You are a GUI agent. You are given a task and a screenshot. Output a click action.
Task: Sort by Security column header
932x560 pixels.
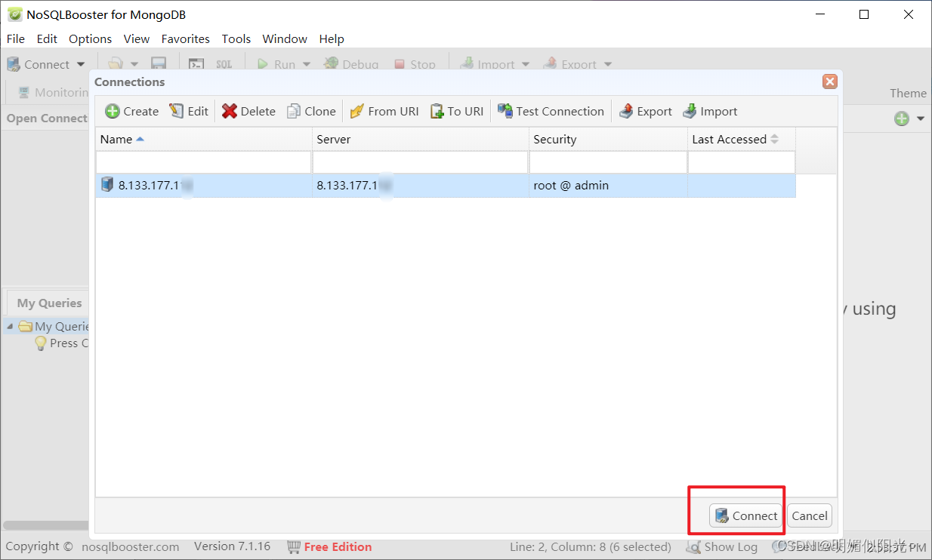pos(608,139)
